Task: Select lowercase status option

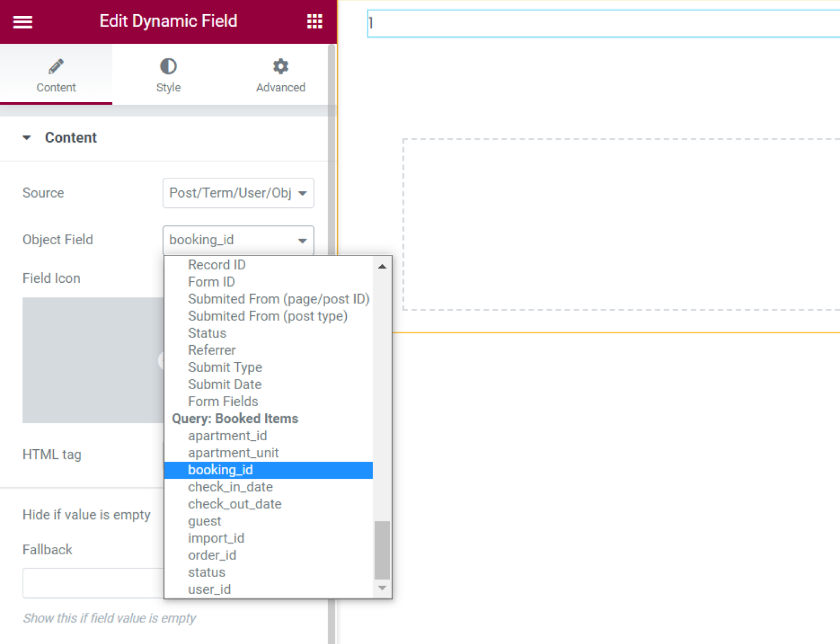Action: click(268, 572)
